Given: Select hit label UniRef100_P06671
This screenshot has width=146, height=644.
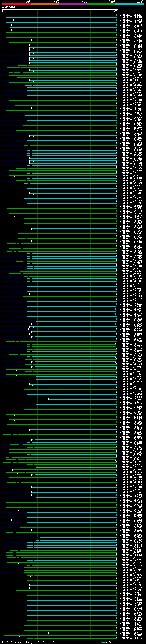Looking at the screenshot, I should (x=131, y=113).
